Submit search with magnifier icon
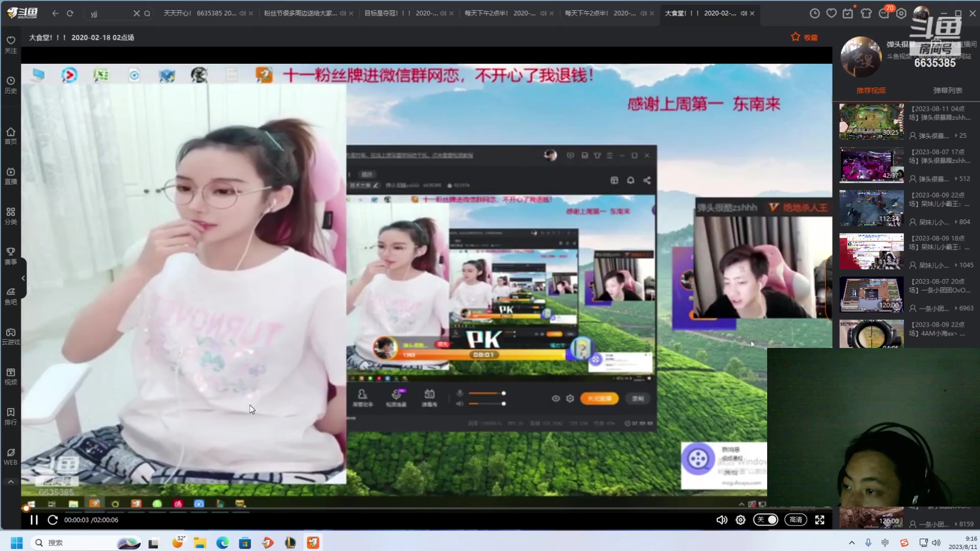 147,14
